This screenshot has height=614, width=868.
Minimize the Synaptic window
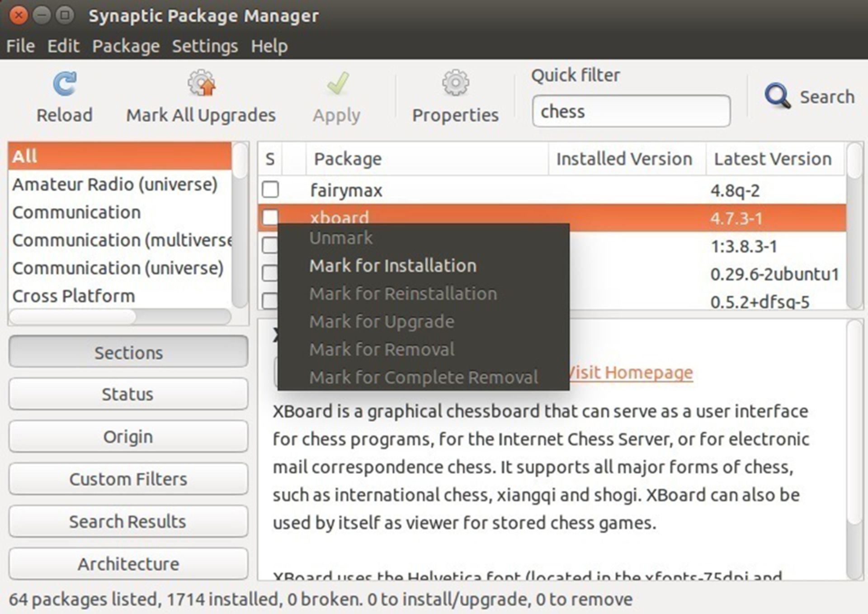pyautogui.click(x=42, y=16)
